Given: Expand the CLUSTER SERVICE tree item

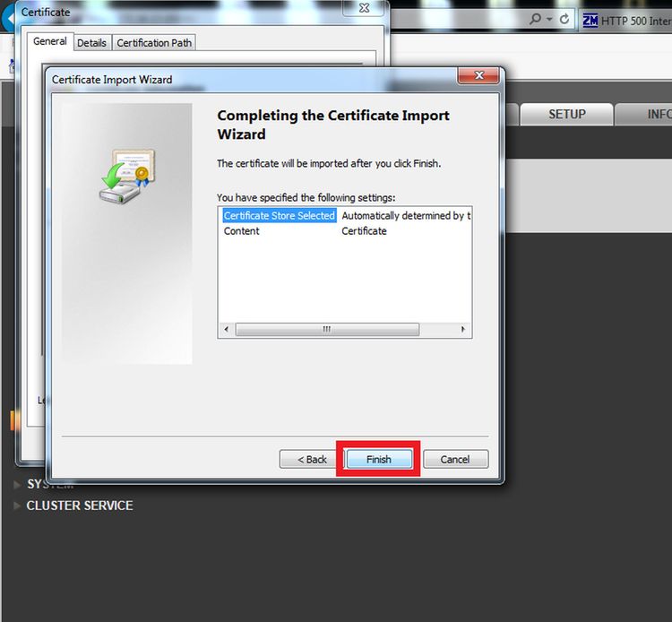Looking at the screenshot, I should pyautogui.click(x=17, y=505).
